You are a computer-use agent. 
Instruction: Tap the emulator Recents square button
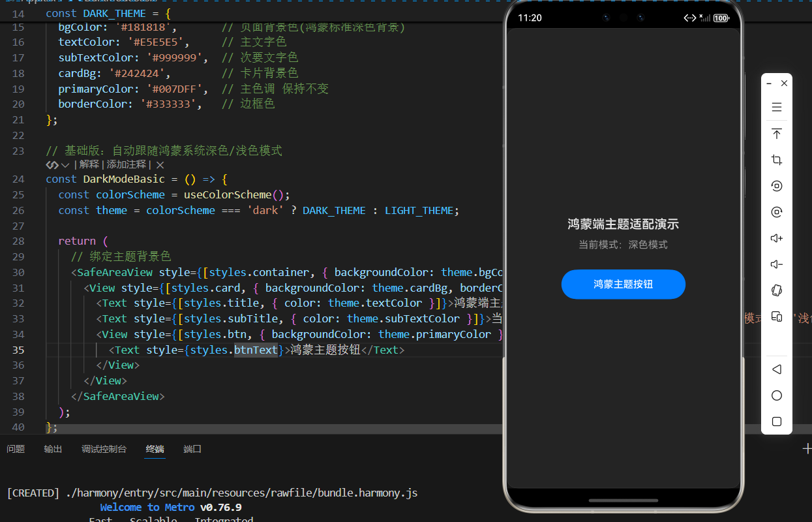coord(776,422)
